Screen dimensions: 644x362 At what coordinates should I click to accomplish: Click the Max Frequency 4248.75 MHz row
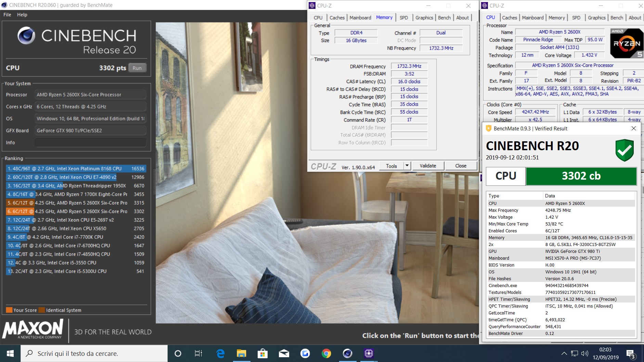coord(561,210)
